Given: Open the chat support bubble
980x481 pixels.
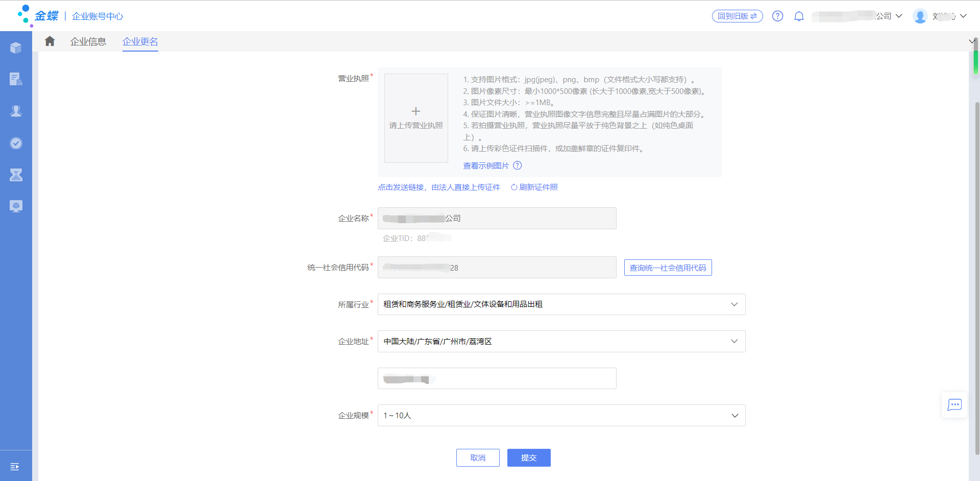Looking at the screenshot, I should tap(954, 405).
